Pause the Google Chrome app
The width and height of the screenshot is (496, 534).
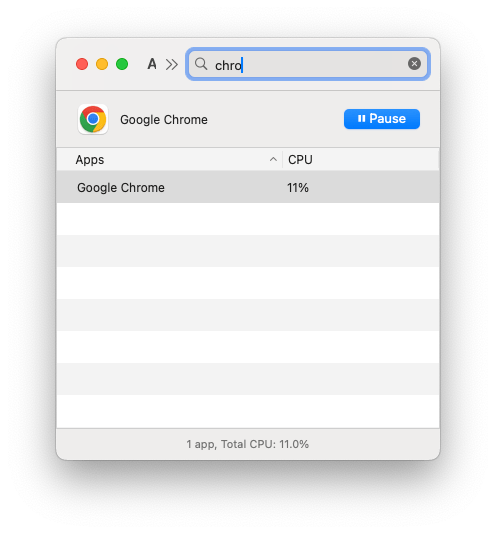point(382,119)
